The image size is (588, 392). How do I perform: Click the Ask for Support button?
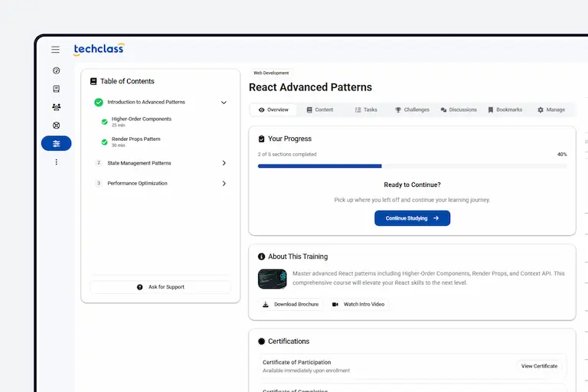161,287
